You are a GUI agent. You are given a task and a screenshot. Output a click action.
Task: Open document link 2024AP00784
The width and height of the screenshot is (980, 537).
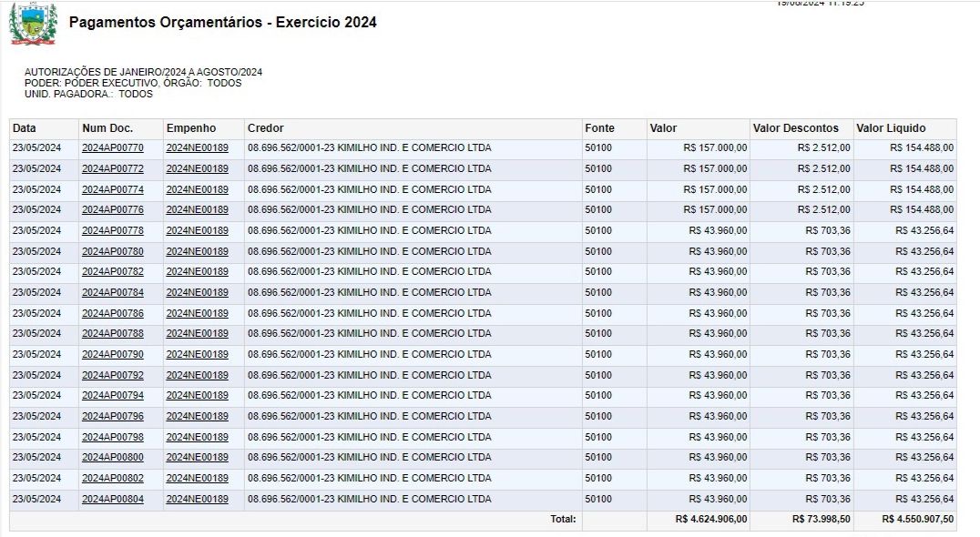coord(113,292)
